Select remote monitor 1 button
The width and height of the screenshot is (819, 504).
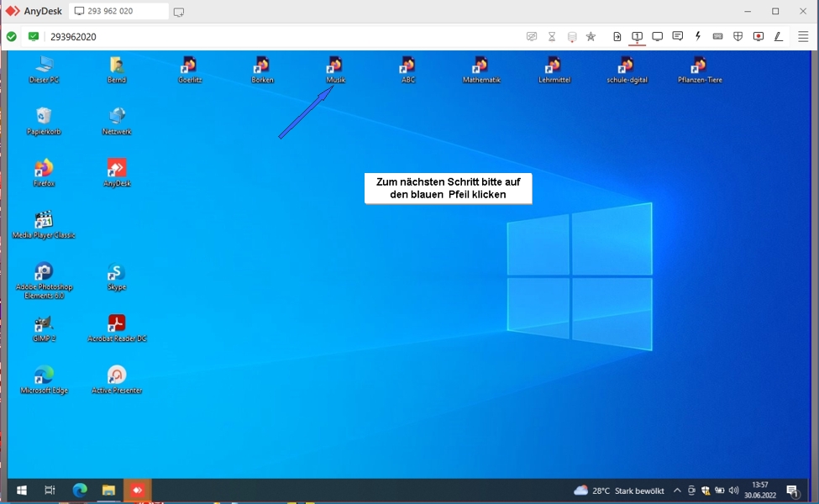coord(638,37)
